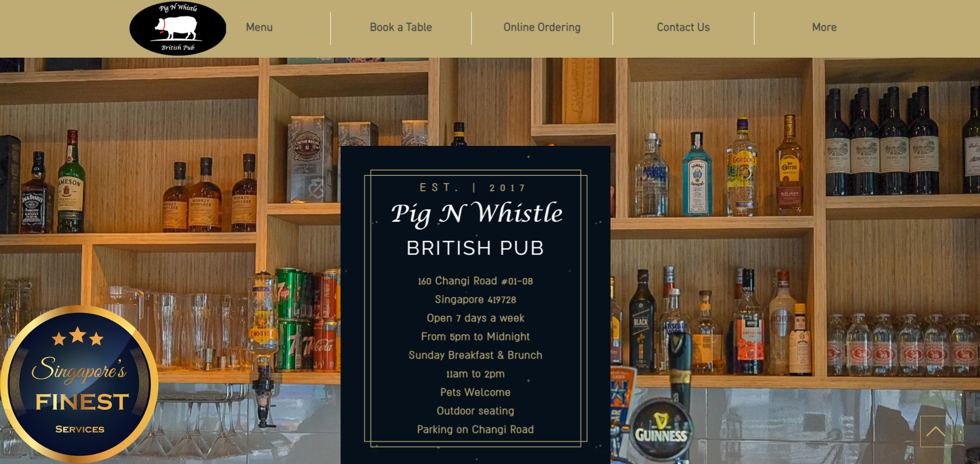Click the Pig N Whistle script title
The height and width of the screenshot is (464, 980).
coord(476,213)
